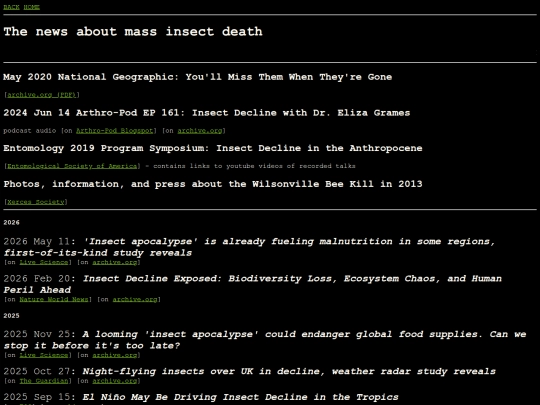The image size is (540, 405).
Task: Open the Nature World News link
Action: click(54, 300)
